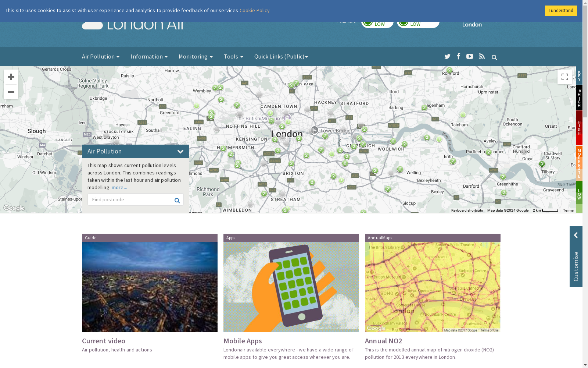
Task: Open the night city video thumbnail
Action: coord(150,287)
